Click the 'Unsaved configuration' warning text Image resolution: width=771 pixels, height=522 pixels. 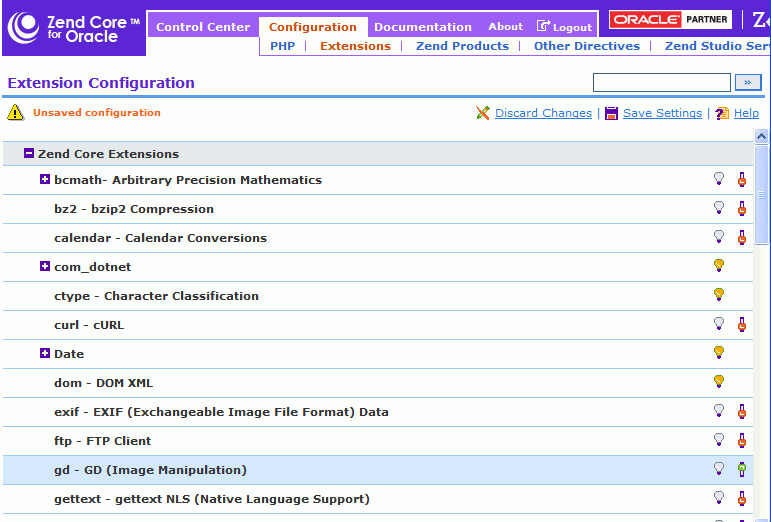click(x=97, y=113)
